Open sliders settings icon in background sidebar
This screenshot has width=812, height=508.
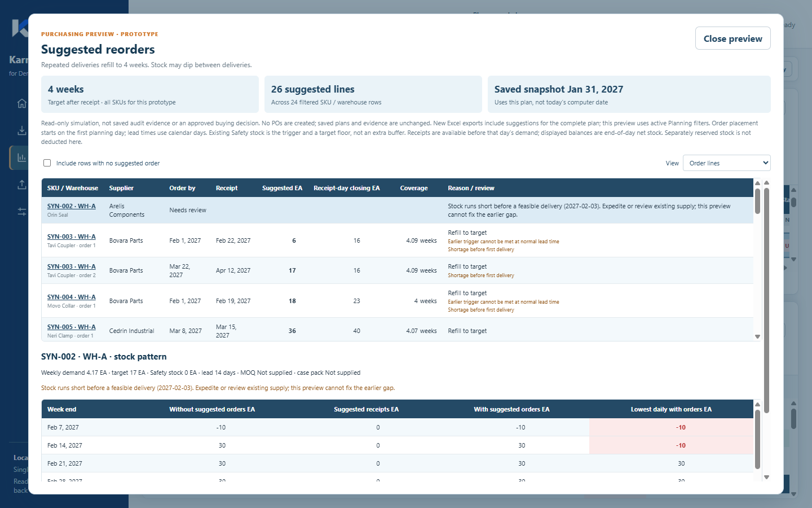click(x=22, y=212)
